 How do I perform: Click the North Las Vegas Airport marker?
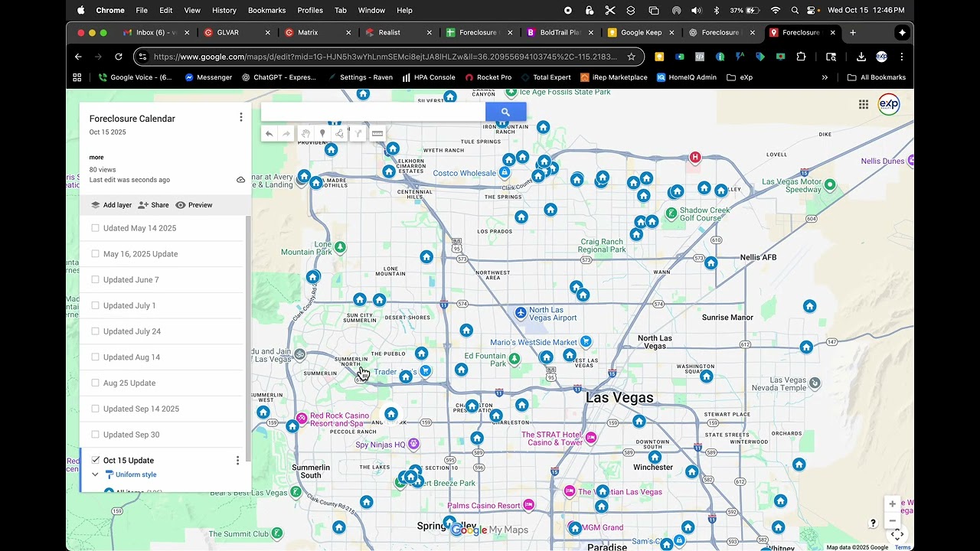point(521,313)
